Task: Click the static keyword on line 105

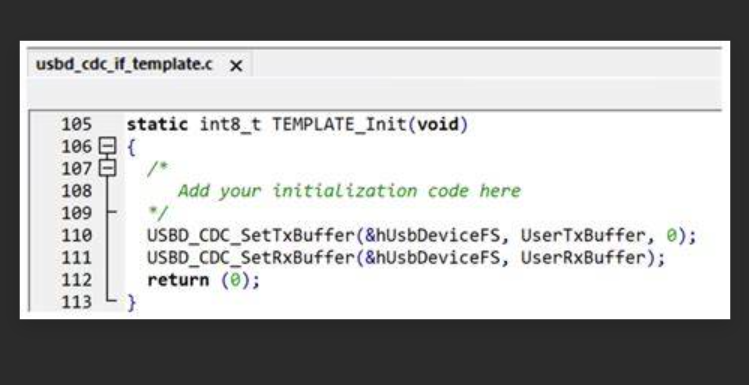Action: (x=157, y=125)
